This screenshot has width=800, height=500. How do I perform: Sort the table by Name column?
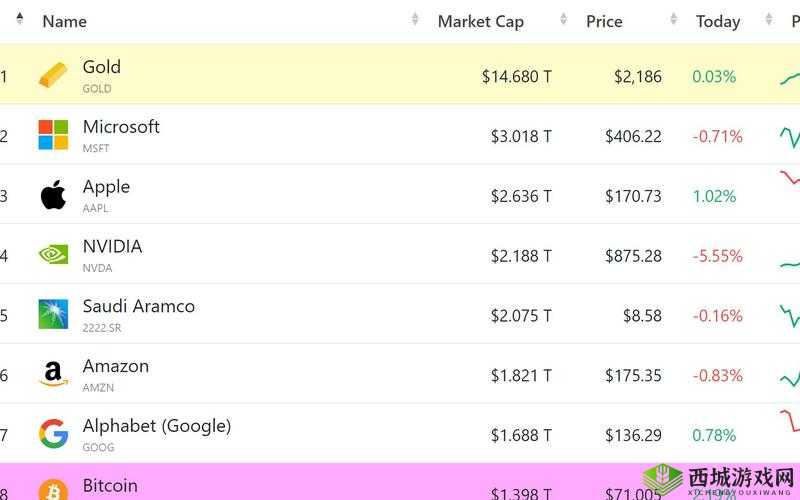(x=65, y=21)
